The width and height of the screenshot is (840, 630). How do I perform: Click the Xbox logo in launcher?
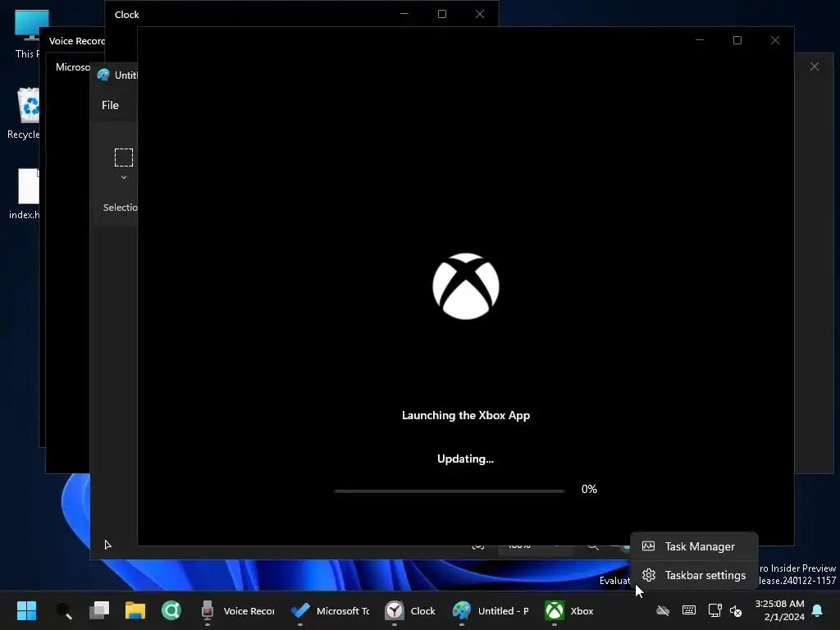click(x=466, y=286)
